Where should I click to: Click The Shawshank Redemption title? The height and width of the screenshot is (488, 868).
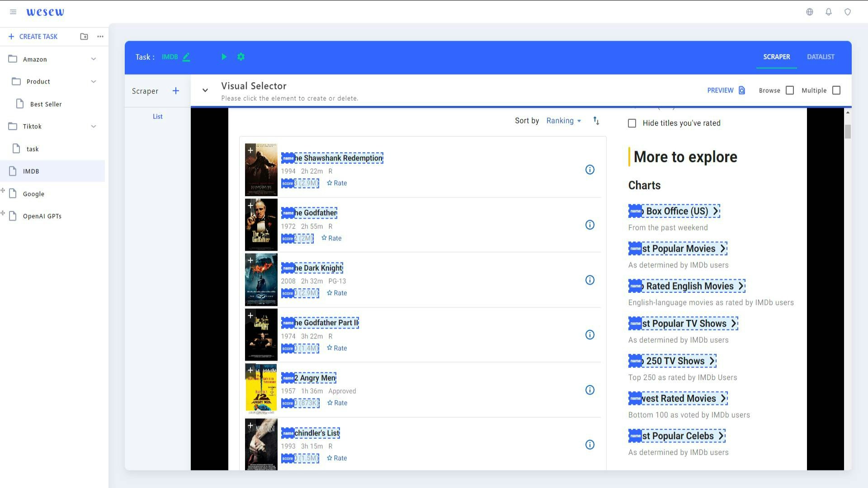332,158
